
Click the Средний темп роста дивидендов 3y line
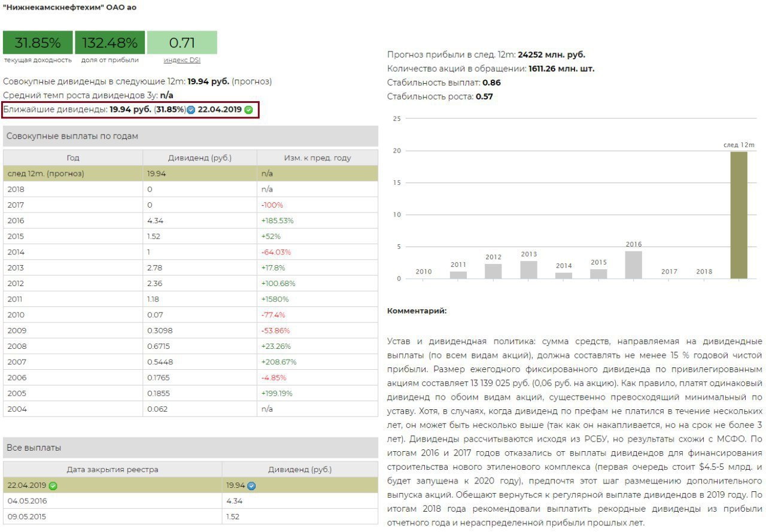pos(88,95)
